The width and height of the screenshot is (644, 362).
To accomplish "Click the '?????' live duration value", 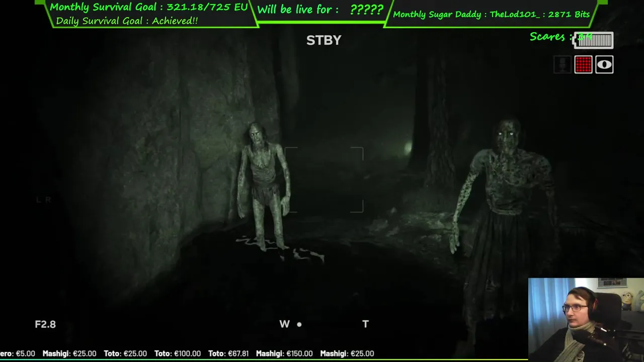I will (x=367, y=10).
